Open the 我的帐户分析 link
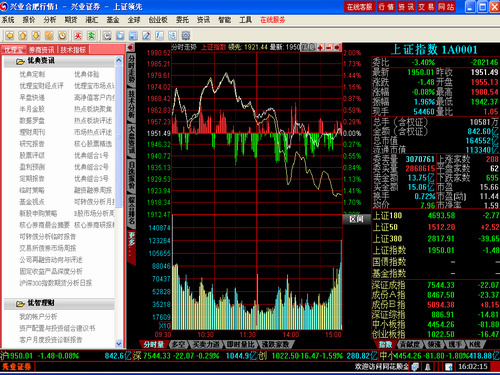This screenshot has height=375, width=500. click(38, 316)
